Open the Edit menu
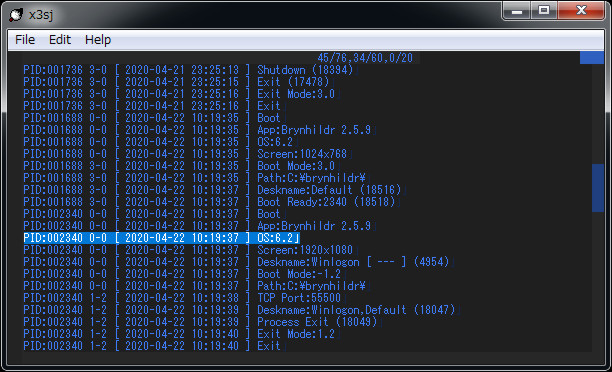This screenshot has height=372, width=612. pyautogui.click(x=60, y=40)
